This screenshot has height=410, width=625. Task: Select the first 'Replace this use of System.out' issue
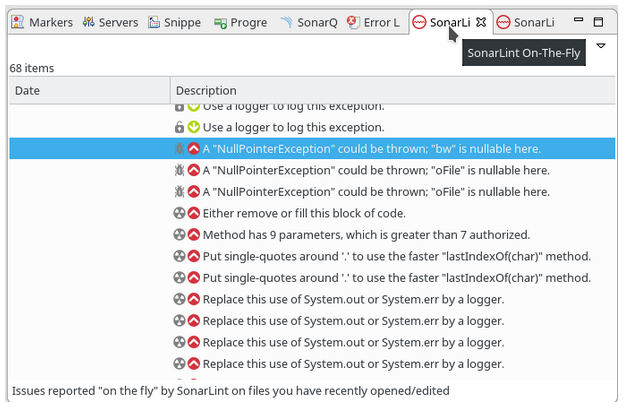tap(312, 300)
